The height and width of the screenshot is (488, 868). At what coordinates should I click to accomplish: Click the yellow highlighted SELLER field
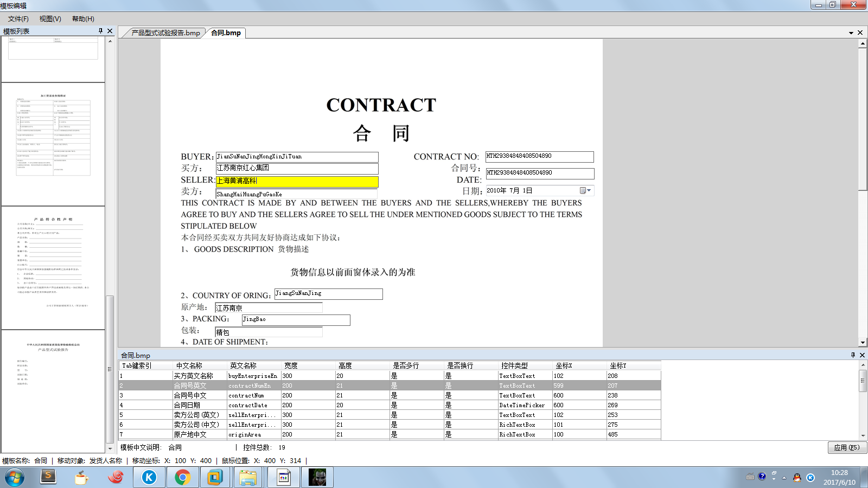(297, 181)
